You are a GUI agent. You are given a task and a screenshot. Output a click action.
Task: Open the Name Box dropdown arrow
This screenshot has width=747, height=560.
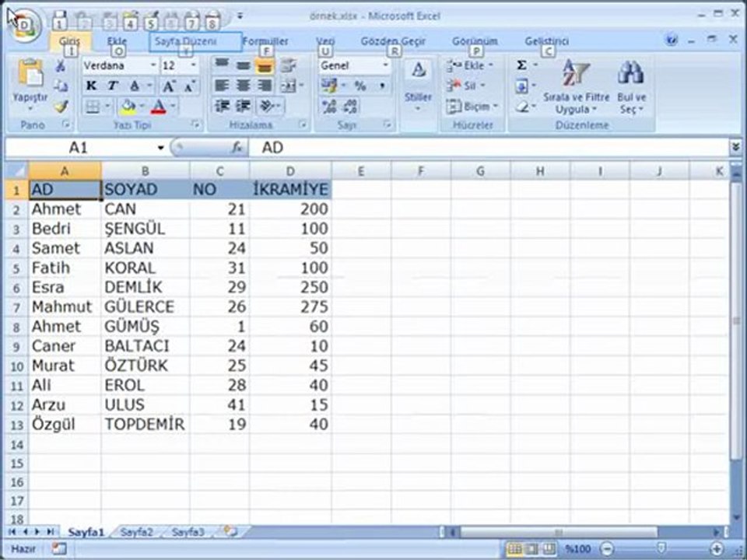tap(161, 148)
